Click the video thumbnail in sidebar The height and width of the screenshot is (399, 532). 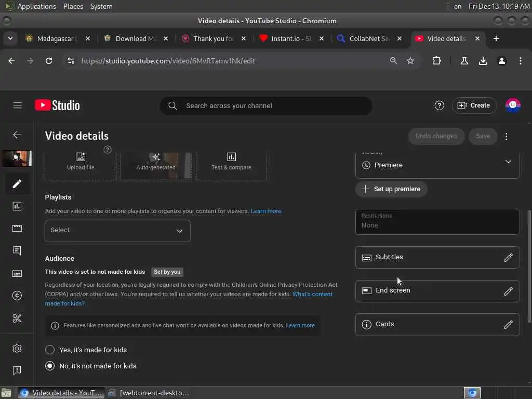17,158
